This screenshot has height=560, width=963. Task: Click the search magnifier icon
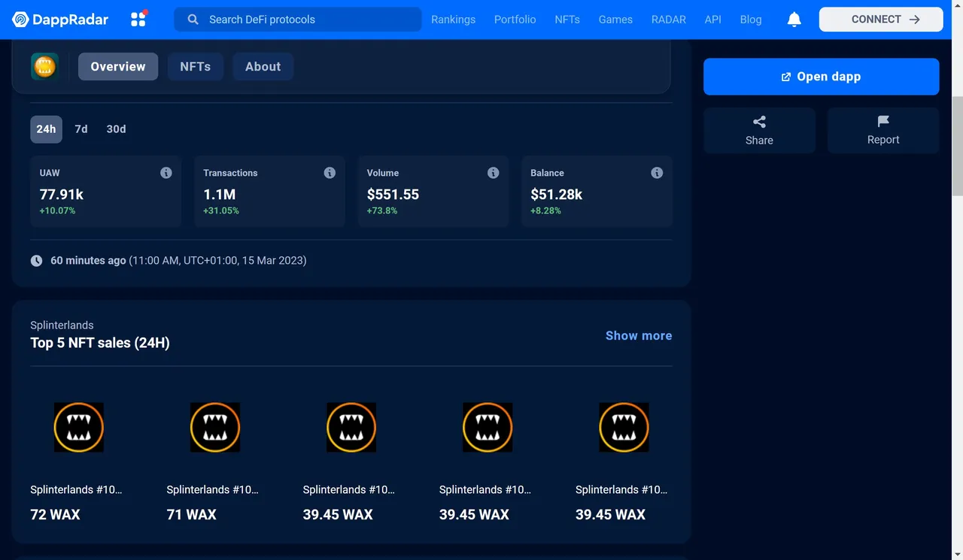point(193,20)
